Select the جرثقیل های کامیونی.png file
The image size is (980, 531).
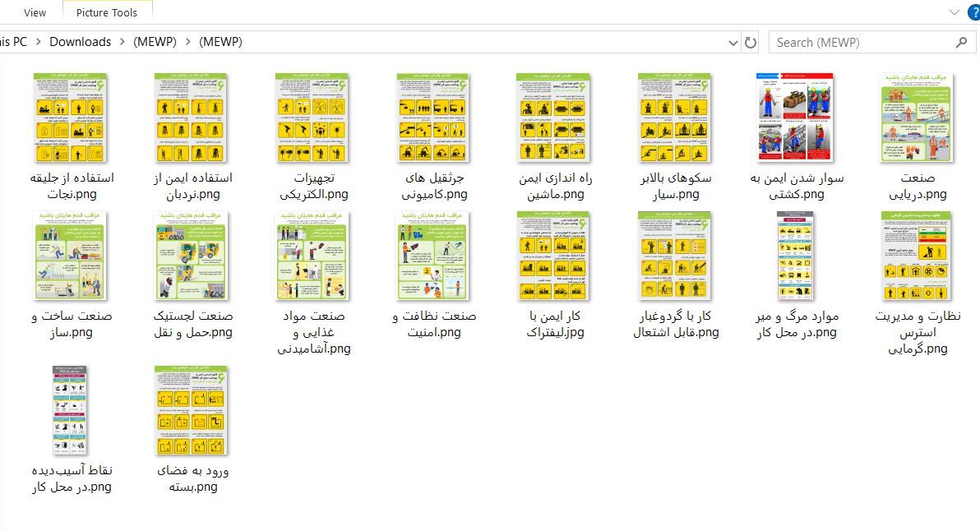432,118
